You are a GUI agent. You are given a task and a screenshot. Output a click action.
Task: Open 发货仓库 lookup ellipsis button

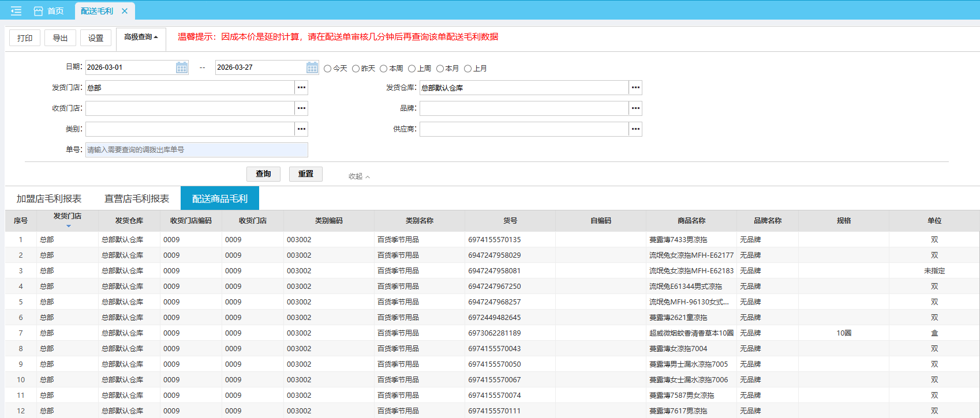pyautogui.click(x=635, y=88)
